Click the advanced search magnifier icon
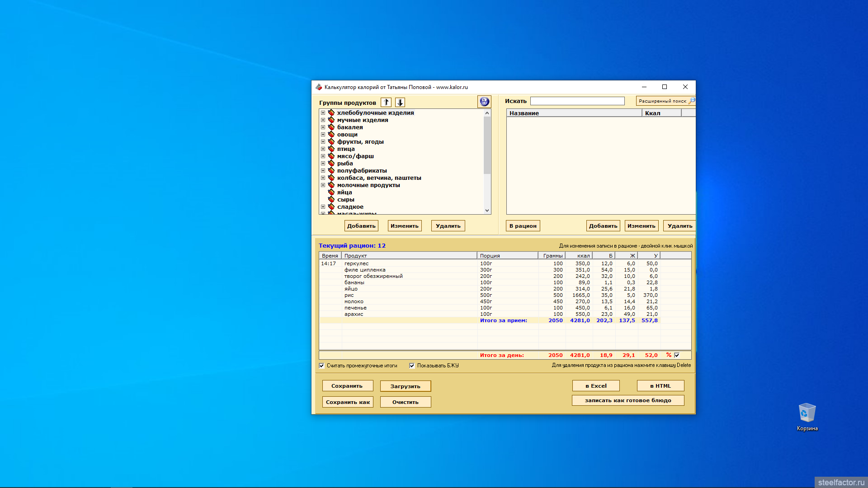Image resolution: width=868 pixels, height=488 pixels. 692,101
